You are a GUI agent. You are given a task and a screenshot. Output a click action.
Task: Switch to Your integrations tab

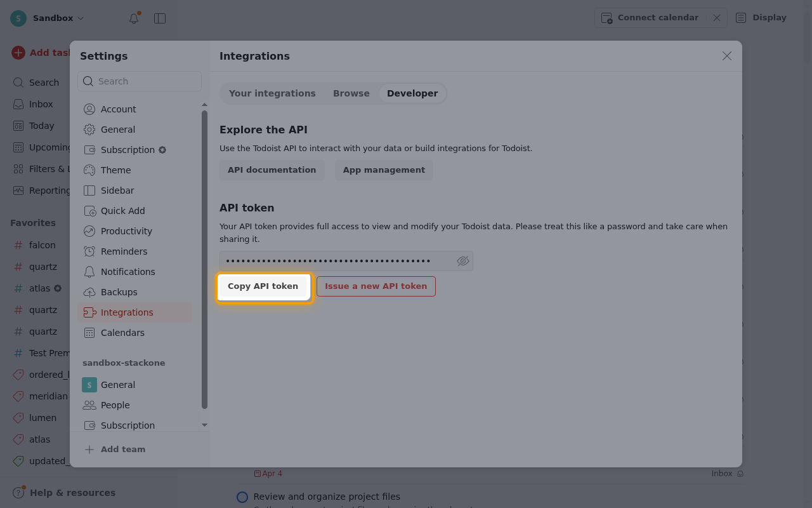click(x=272, y=93)
